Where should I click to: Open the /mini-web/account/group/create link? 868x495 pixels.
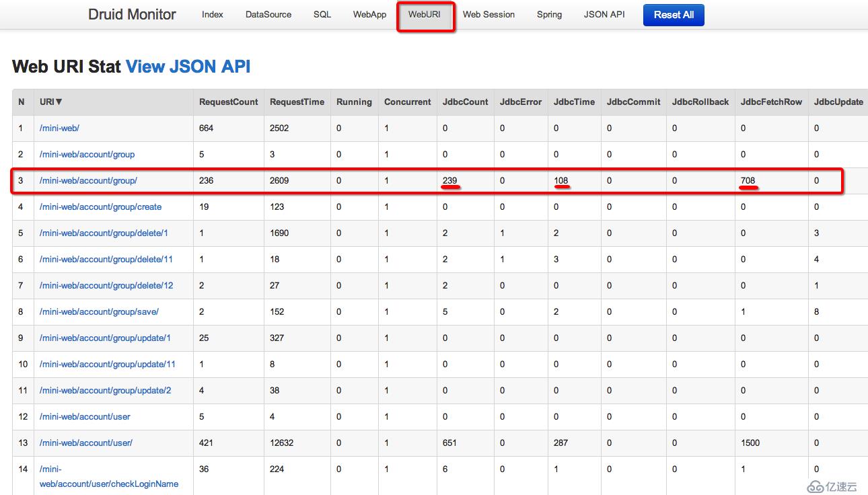100,206
